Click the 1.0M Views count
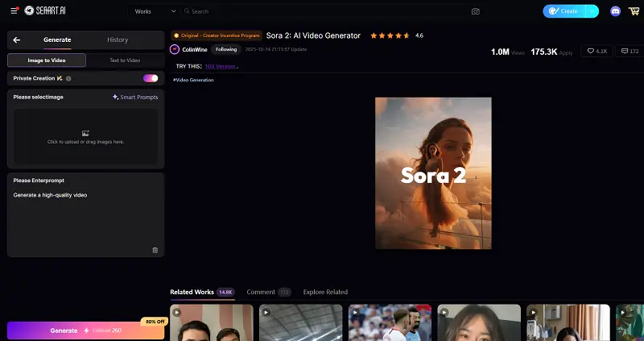 pos(508,52)
